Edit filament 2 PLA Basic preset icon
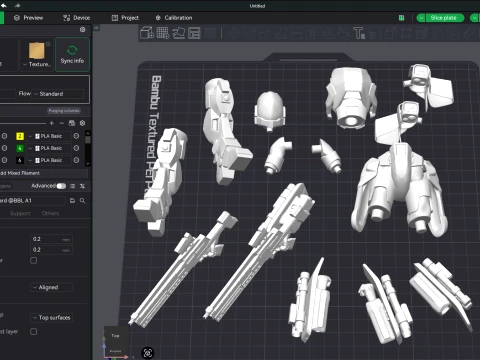480x360 pixels. tap(76, 136)
